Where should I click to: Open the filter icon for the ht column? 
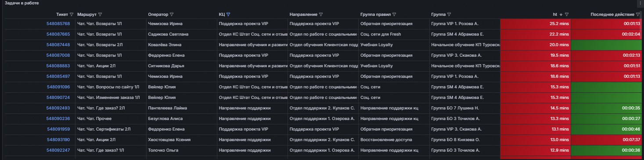(567, 15)
